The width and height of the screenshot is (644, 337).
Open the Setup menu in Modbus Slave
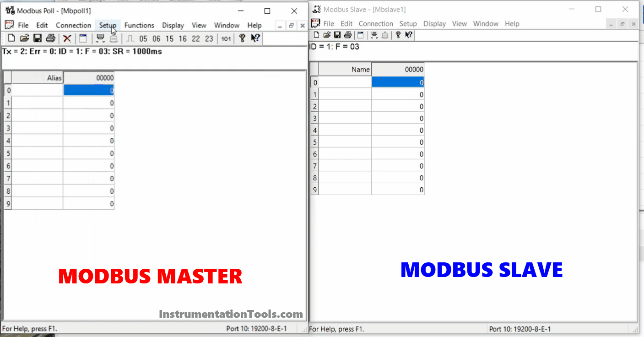tap(408, 23)
